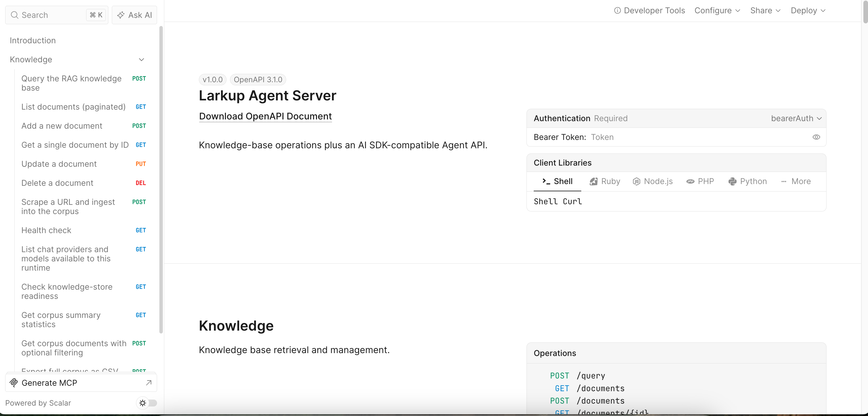The width and height of the screenshot is (868, 416).
Task: Switch to the Ruby client tab
Action: 605,181
